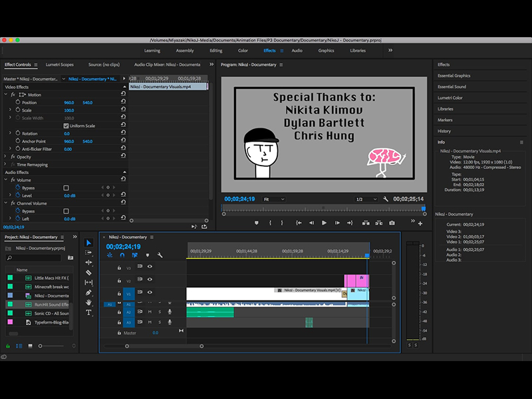532x399 pixels.
Task: Uncheck the Uniform Scale checkbox
Action: pos(66,126)
